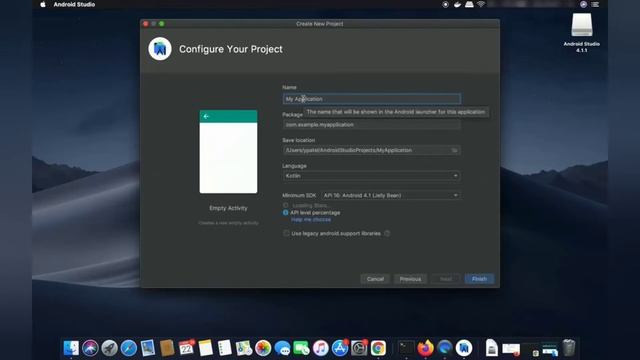Open Microsoft Edge from the dock
640x360 pixels.
[x=444, y=348]
